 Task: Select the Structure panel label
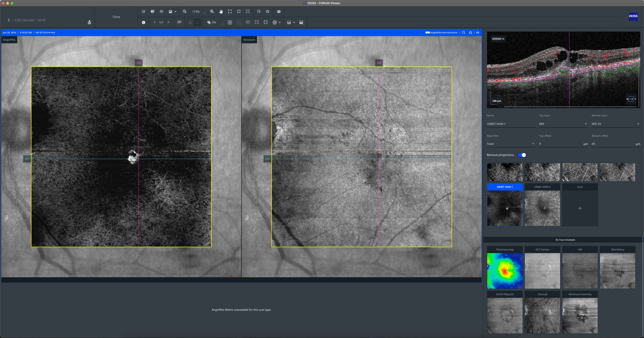click(x=249, y=40)
